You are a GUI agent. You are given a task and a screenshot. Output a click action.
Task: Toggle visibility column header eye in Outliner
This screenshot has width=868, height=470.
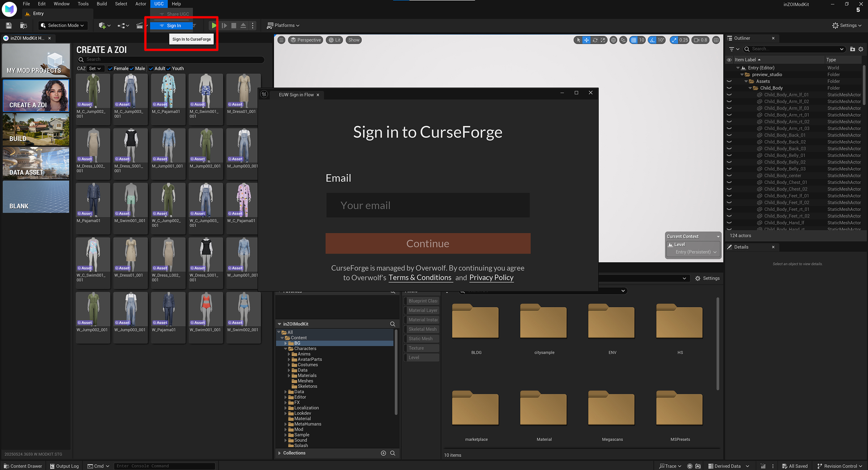coord(729,60)
